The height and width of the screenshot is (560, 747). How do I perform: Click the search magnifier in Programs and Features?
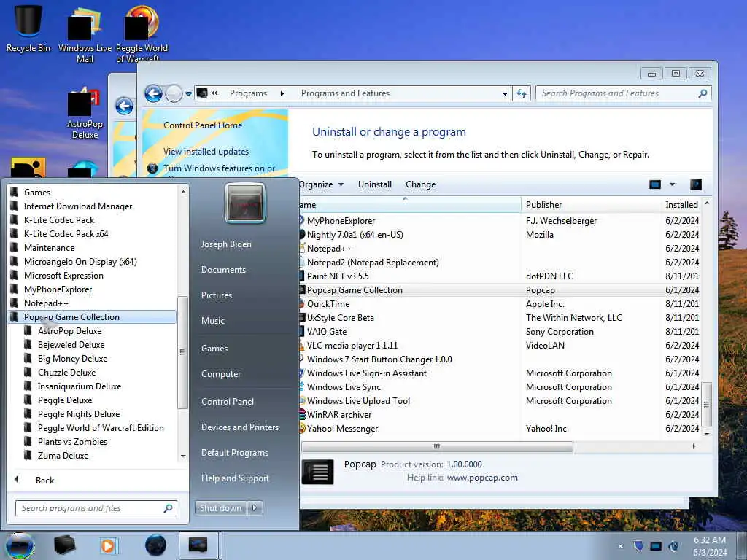tap(703, 93)
